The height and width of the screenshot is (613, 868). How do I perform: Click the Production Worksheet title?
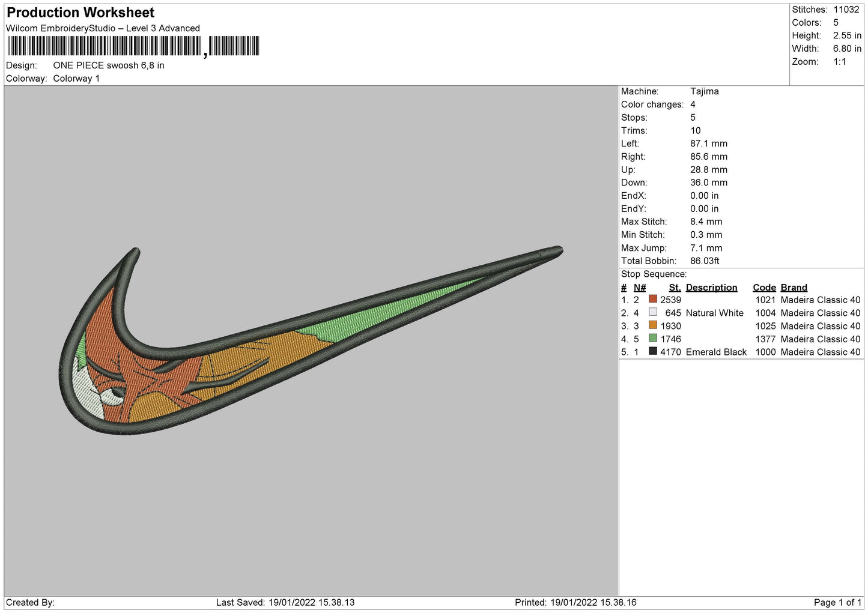[x=80, y=13]
